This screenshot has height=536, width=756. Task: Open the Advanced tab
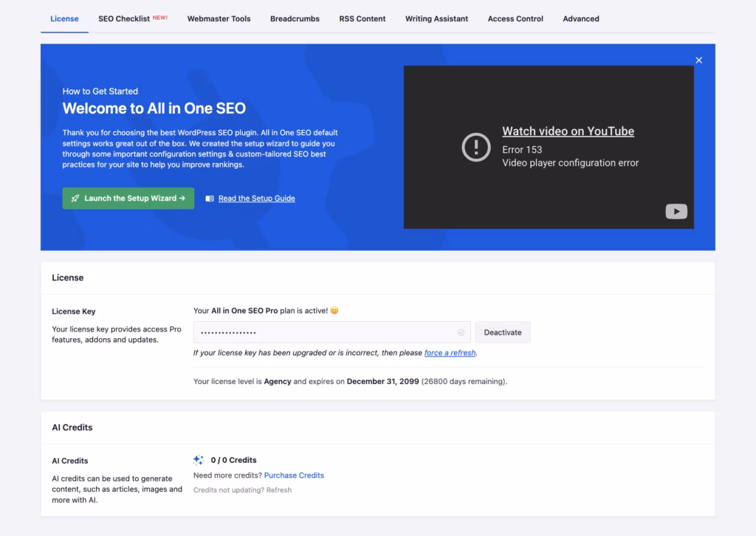click(x=581, y=18)
